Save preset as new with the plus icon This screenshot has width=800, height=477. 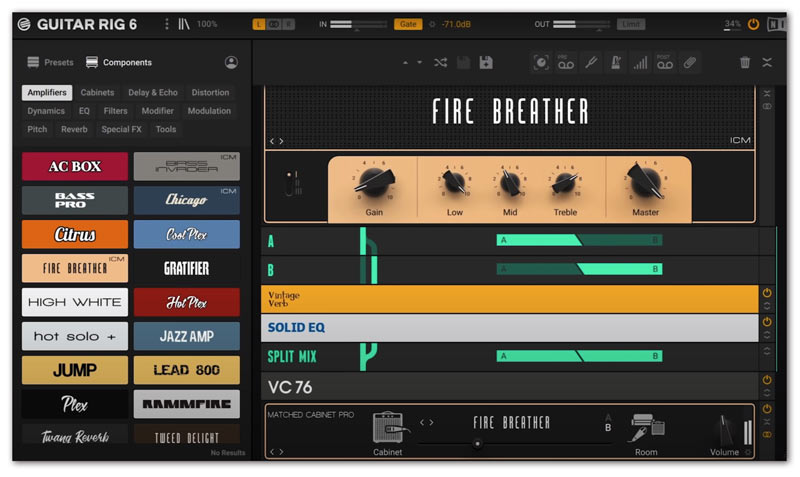(x=486, y=63)
